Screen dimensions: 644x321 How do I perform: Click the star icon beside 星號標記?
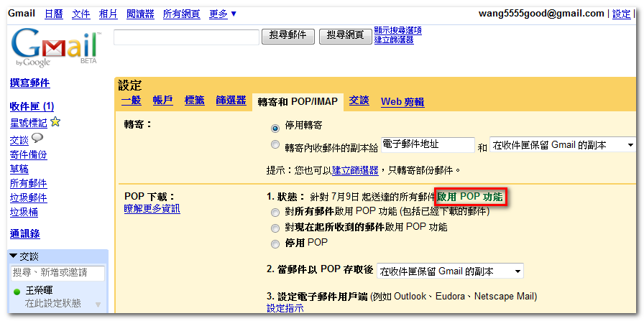[x=55, y=122]
